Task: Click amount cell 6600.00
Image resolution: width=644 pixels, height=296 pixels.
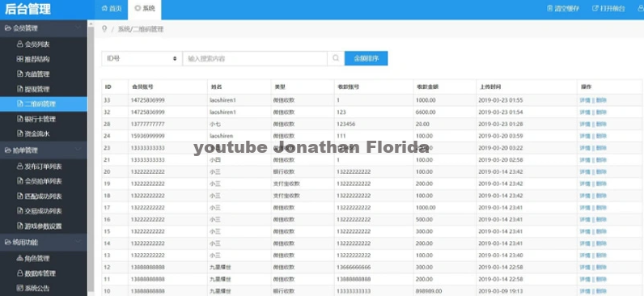Action: pyautogui.click(x=426, y=112)
